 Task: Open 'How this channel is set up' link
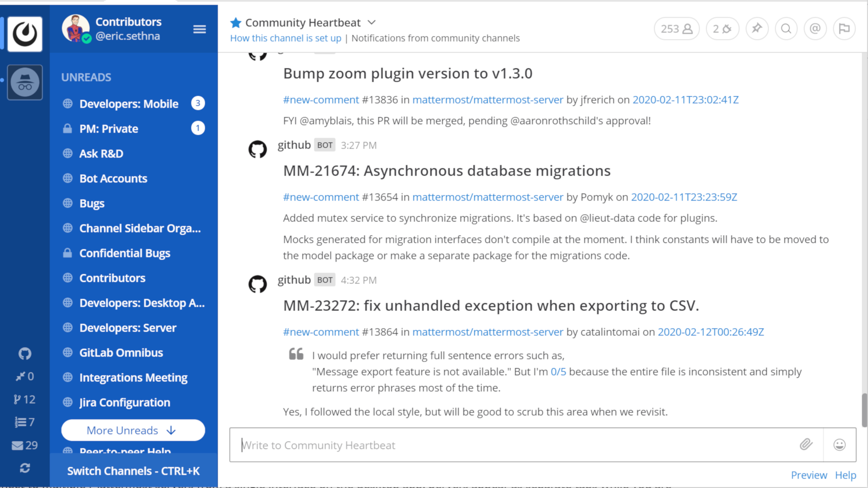pyautogui.click(x=286, y=38)
